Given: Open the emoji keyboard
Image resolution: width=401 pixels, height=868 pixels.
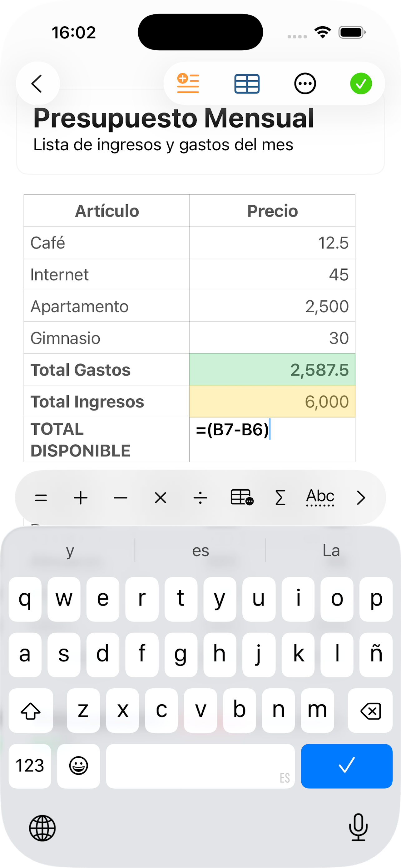Looking at the screenshot, I should pos(78,766).
